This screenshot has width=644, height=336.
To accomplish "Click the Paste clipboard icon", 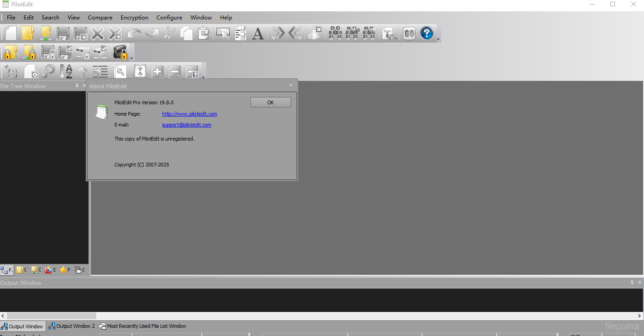I will 203,33.
